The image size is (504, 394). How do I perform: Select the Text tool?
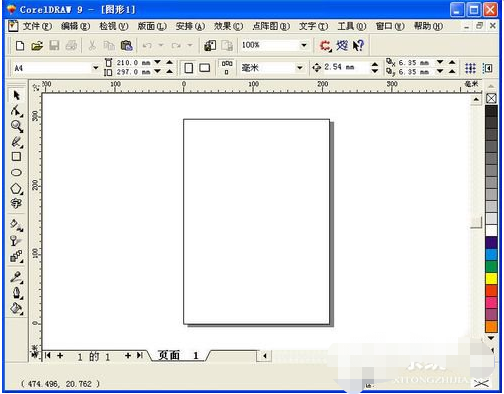tap(16, 203)
